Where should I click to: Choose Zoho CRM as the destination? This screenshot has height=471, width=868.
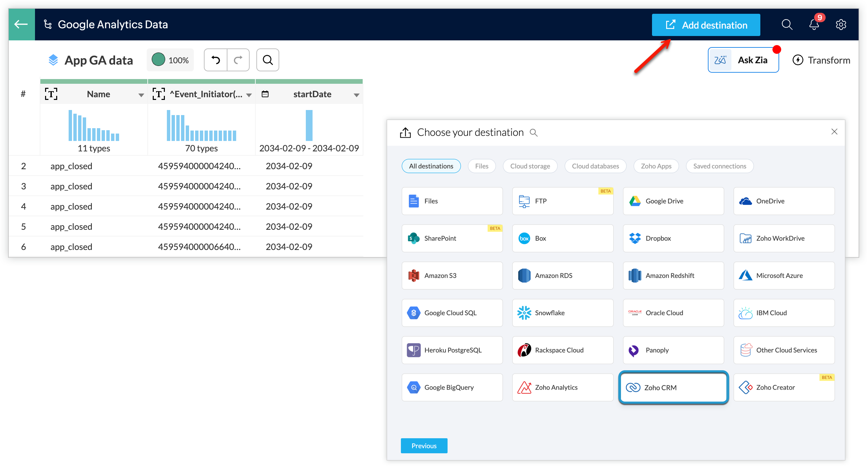point(673,388)
